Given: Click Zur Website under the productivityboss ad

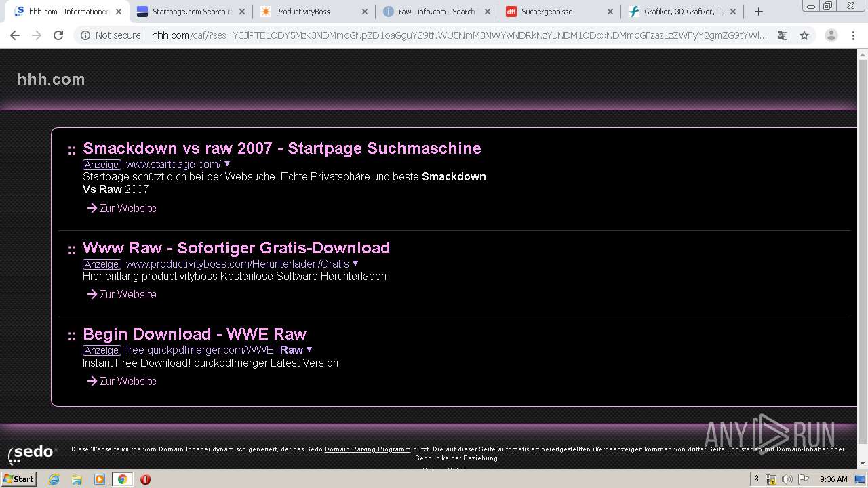Looking at the screenshot, I should pyautogui.click(x=121, y=295).
